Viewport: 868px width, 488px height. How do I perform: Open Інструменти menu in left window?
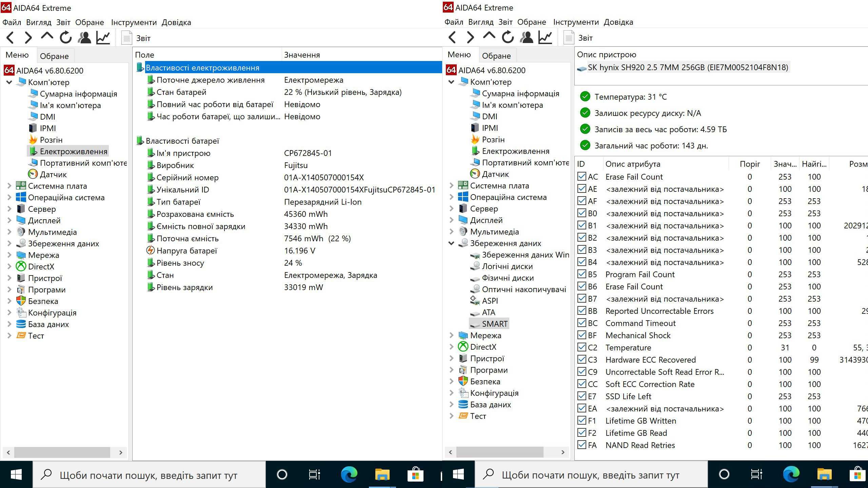coord(134,22)
